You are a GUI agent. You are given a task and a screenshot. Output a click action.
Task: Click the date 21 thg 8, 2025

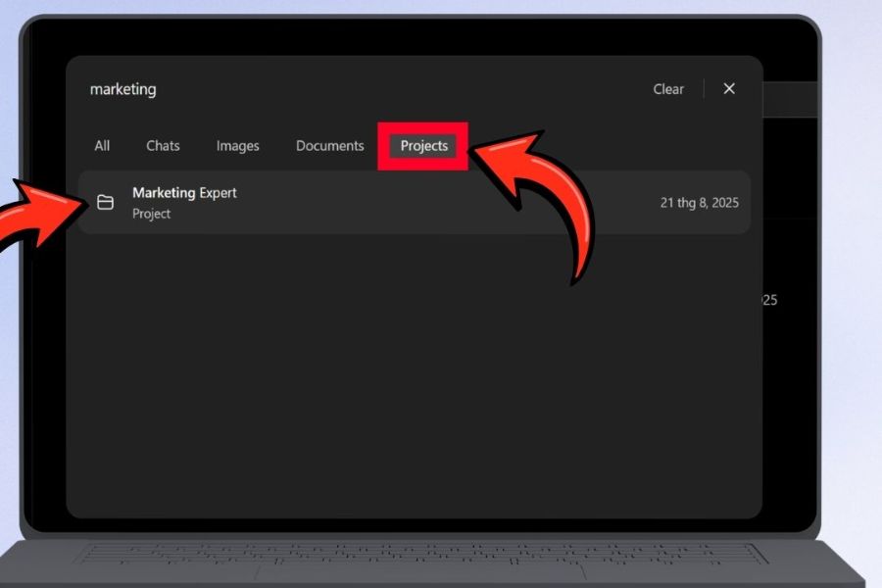coord(699,203)
